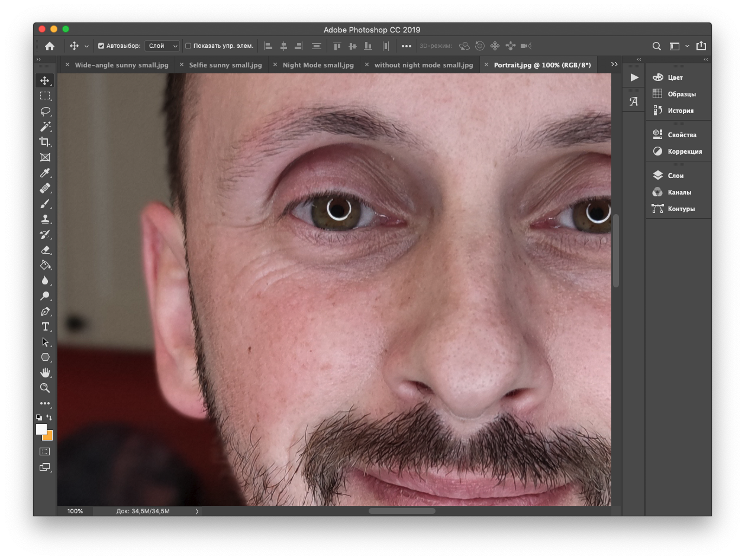Open the История panel

click(x=680, y=111)
